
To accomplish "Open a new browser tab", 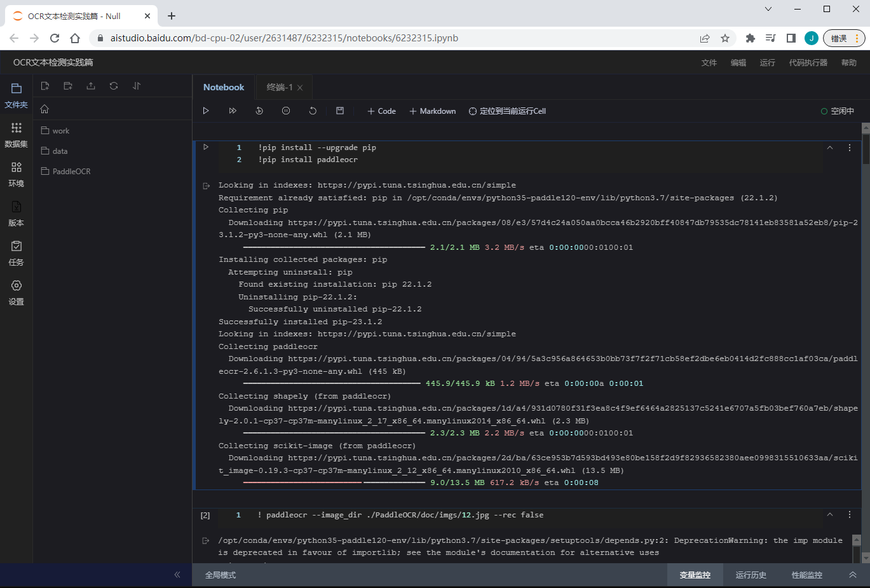I will click(172, 16).
